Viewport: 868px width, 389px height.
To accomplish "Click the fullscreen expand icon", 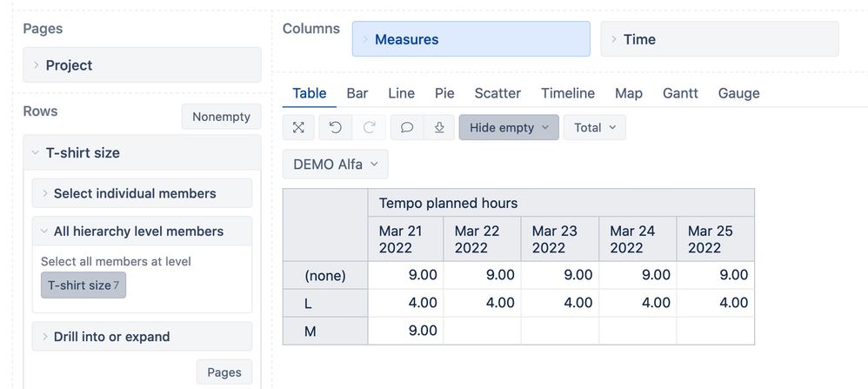I will [298, 127].
